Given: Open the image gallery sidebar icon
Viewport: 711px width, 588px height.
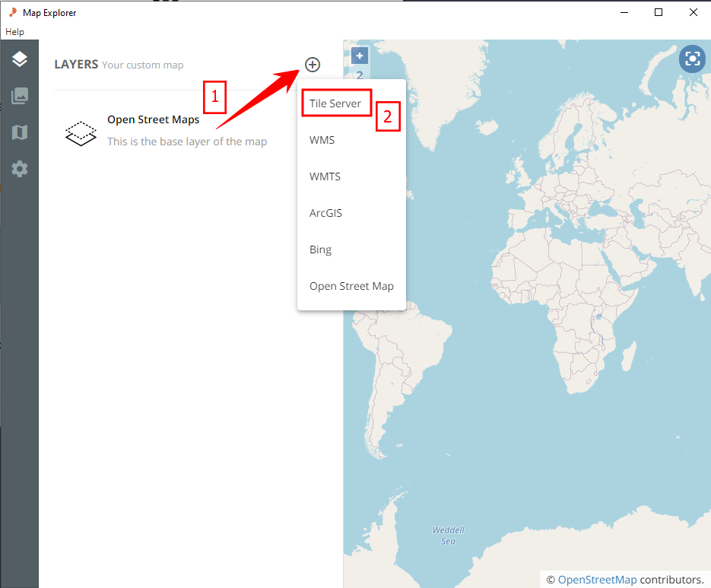Looking at the screenshot, I should pyautogui.click(x=18, y=95).
